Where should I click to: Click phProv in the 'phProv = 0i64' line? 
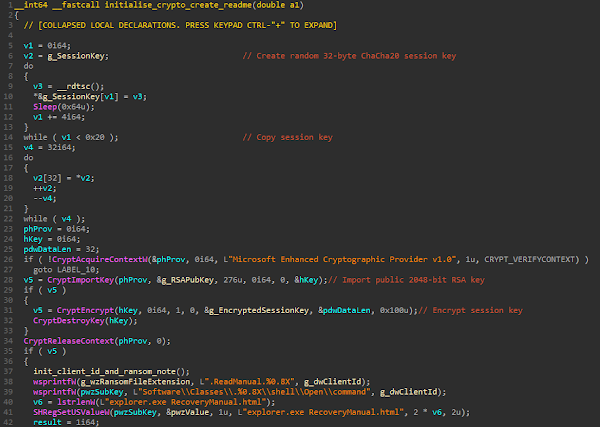point(38,229)
